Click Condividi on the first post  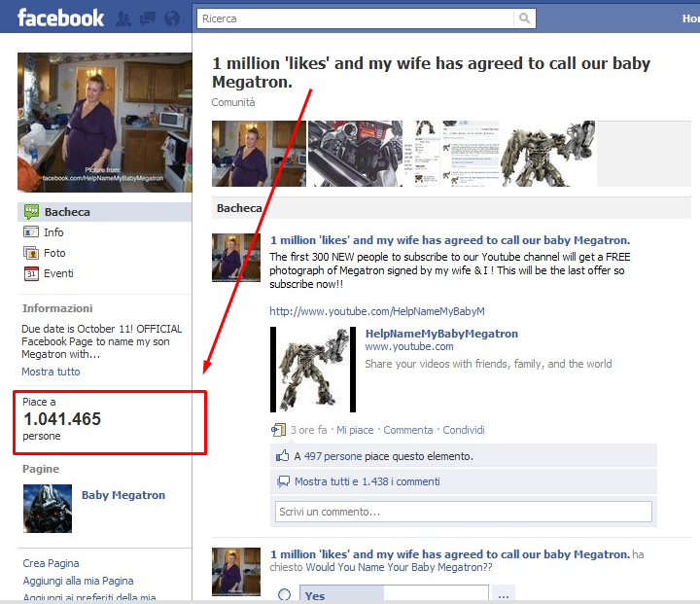coord(464,430)
